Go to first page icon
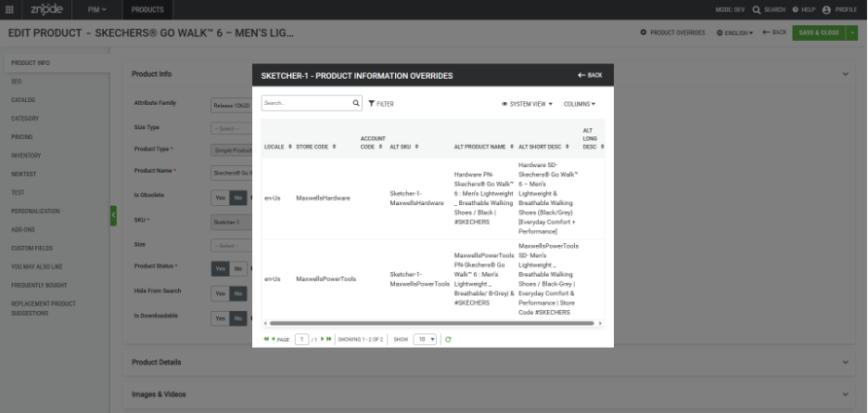 266,340
